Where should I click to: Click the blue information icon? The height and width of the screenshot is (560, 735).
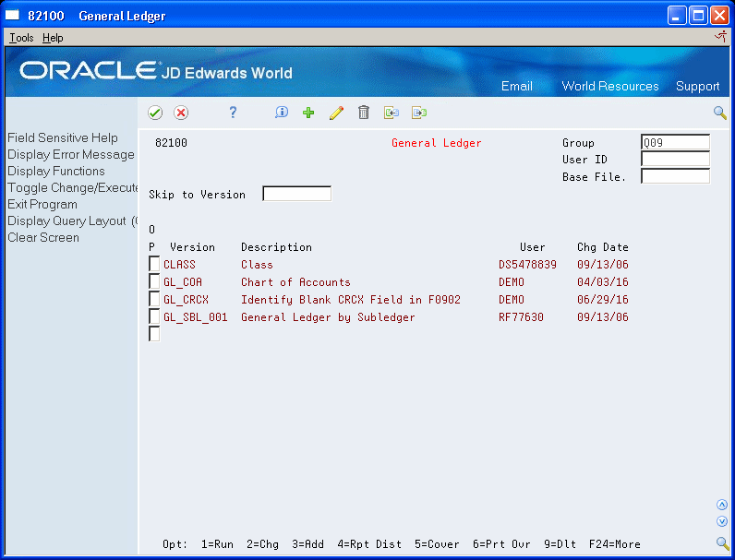282,113
